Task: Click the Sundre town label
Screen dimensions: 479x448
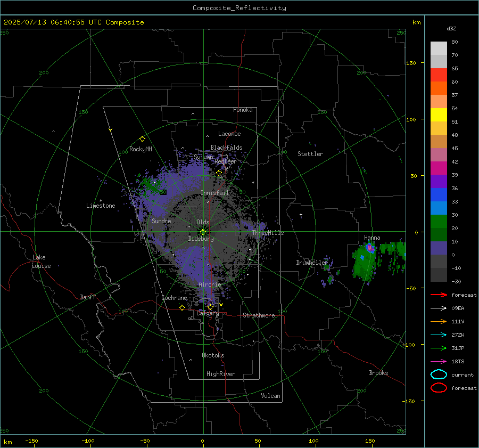Action: [x=161, y=221]
